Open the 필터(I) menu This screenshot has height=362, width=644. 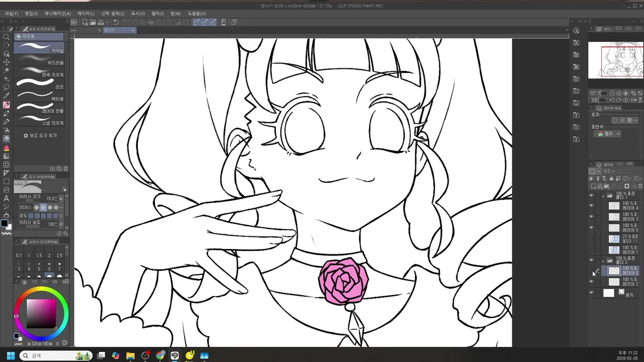pyautogui.click(x=157, y=14)
